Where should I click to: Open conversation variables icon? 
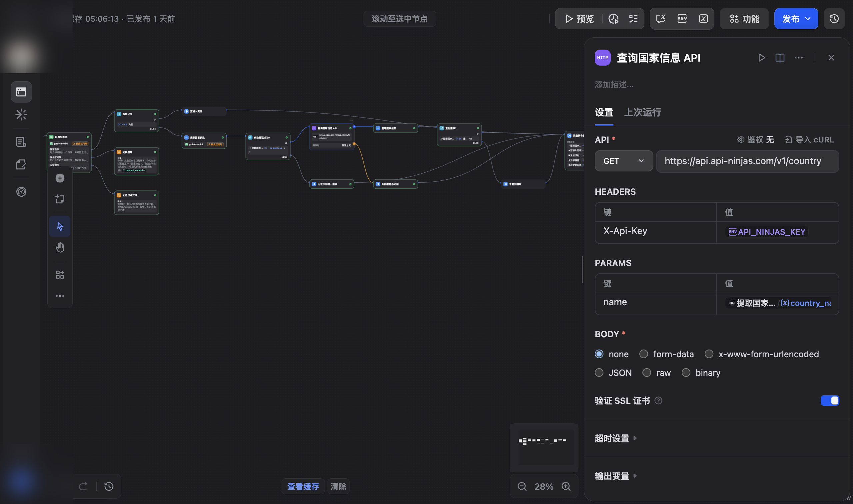(661, 19)
